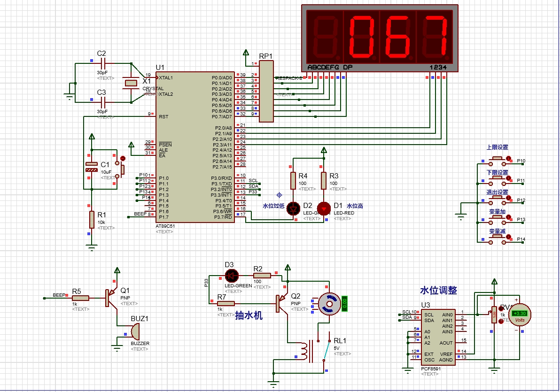Click the D1 LED-RED symbol

(x=324, y=208)
